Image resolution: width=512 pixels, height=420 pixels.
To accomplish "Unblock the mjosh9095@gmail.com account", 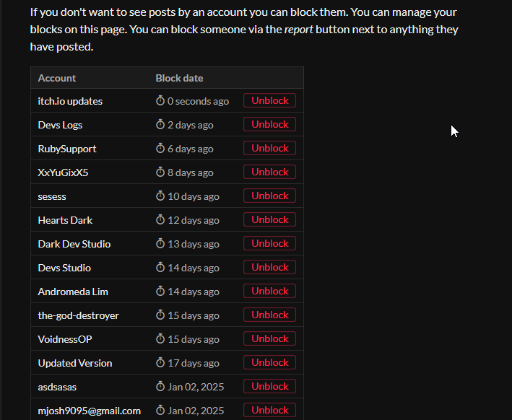I will point(269,411).
